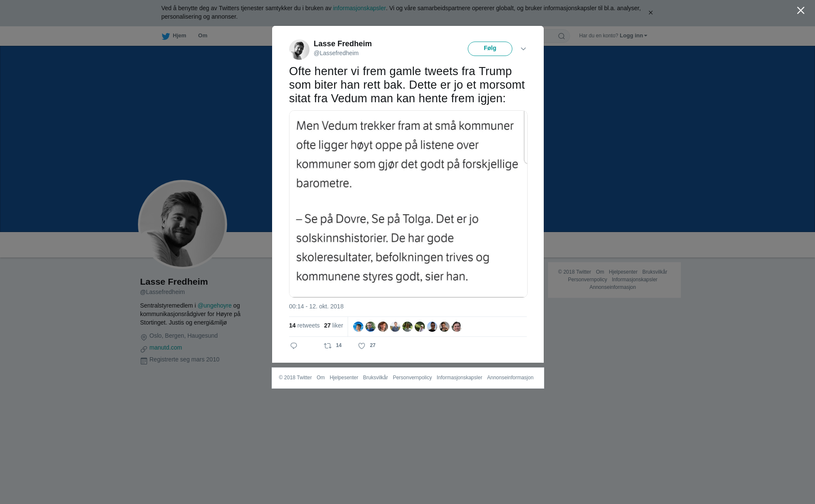Visit the manutd.com profile link
The image size is (815, 504).
[166, 347]
